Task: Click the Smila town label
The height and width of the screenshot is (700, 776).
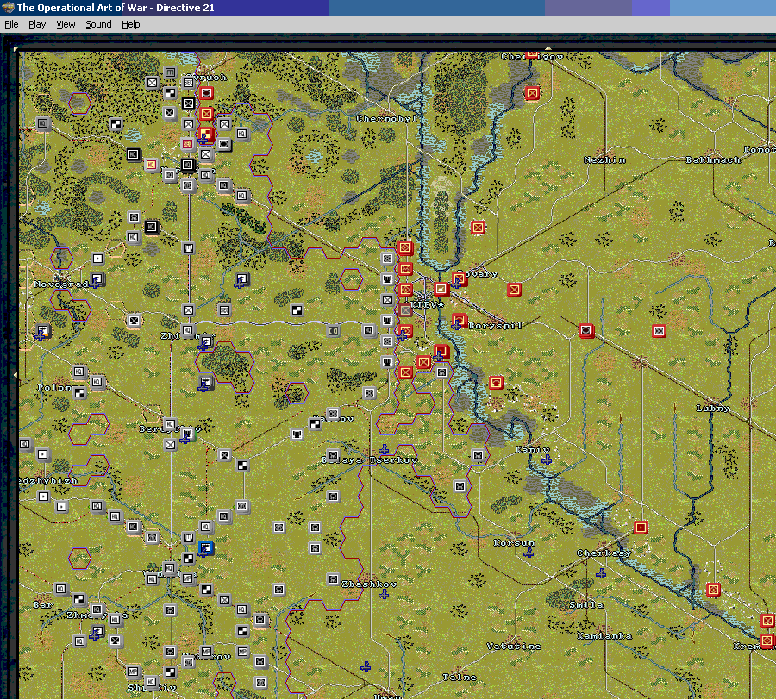Action: point(586,604)
